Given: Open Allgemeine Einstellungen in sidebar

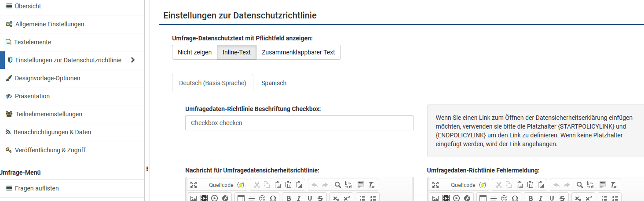Looking at the screenshot, I should pos(49,24).
